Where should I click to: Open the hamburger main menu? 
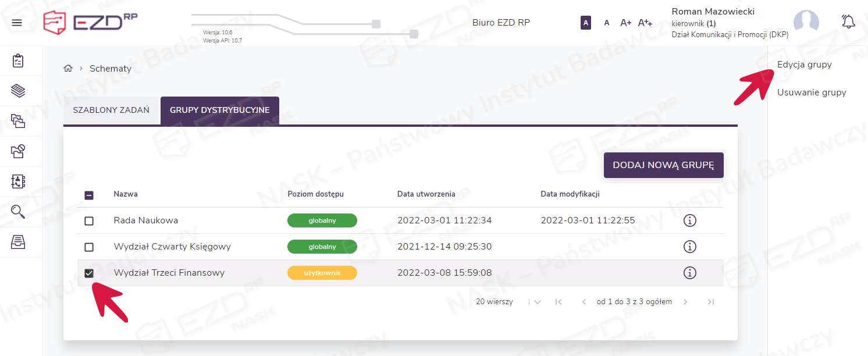[x=17, y=23]
